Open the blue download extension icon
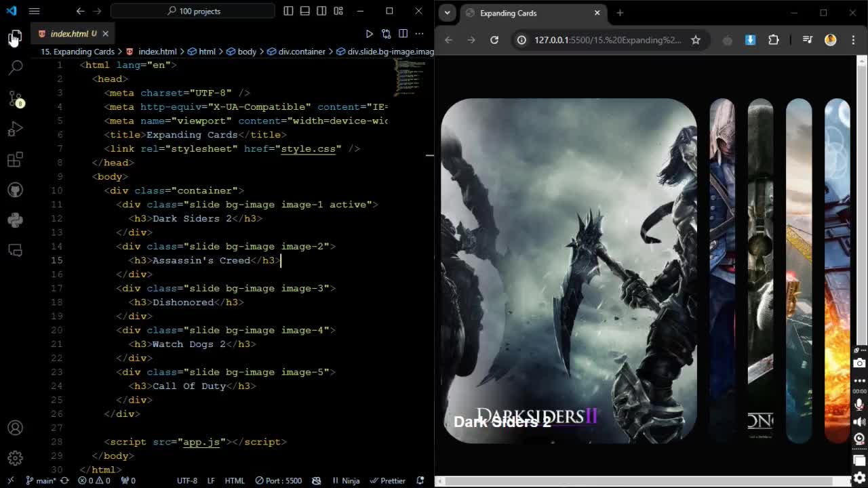The image size is (868, 488). 750,40
